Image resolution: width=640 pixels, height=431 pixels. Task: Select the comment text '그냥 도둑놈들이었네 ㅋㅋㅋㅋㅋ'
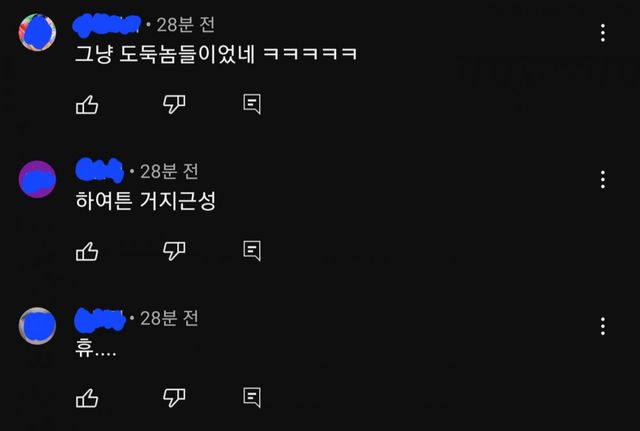click(x=216, y=54)
